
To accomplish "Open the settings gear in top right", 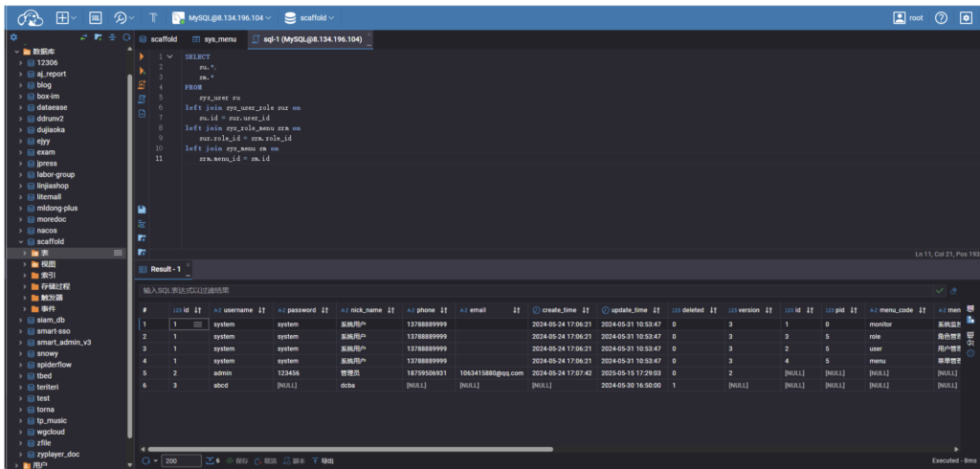I will [966, 18].
